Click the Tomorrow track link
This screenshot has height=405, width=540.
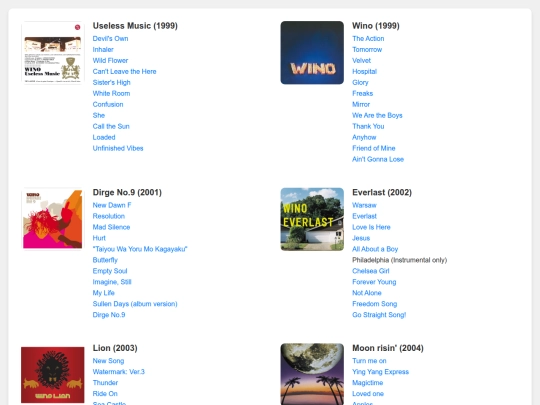click(x=367, y=50)
